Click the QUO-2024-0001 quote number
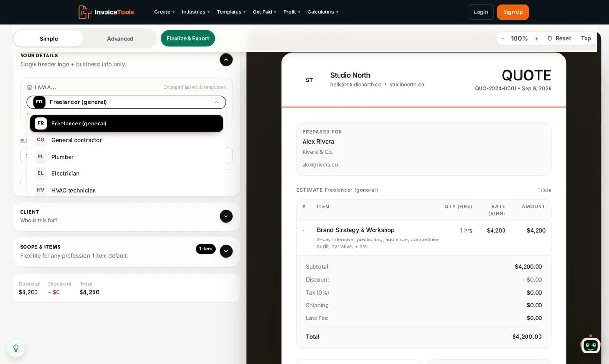 click(x=496, y=88)
